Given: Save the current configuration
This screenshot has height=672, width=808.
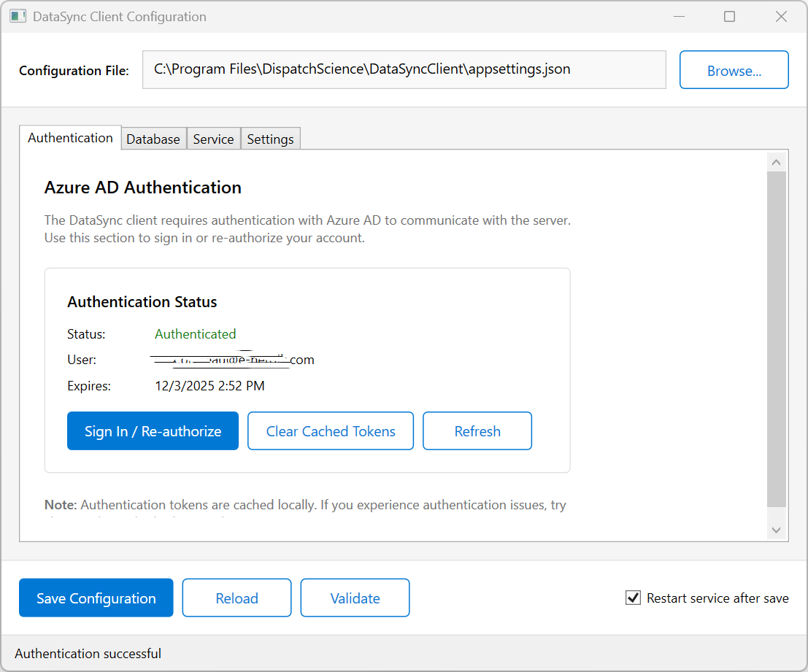Looking at the screenshot, I should pyautogui.click(x=96, y=598).
